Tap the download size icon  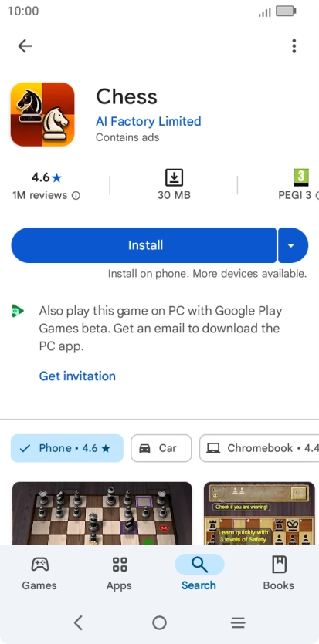pyautogui.click(x=175, y=178)
